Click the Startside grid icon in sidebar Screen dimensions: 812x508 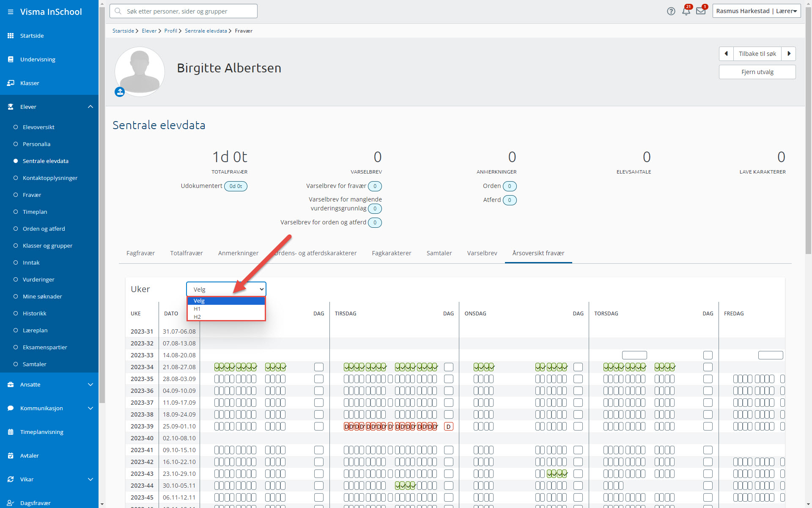click(x=11, y=36)
